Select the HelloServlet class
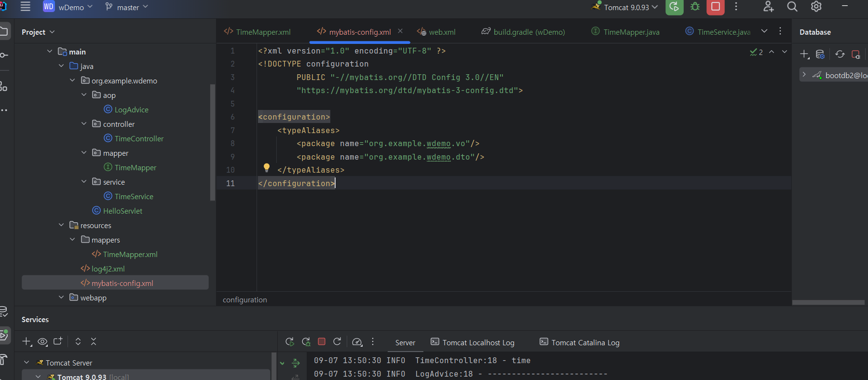The height and width of the screenshot is (380, 868). point(117,211)
